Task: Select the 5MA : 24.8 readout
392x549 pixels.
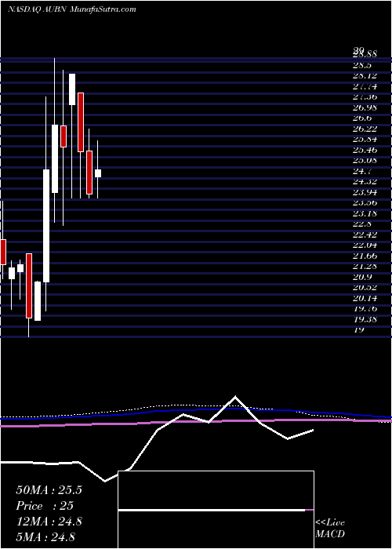Action: click(46, 536)
